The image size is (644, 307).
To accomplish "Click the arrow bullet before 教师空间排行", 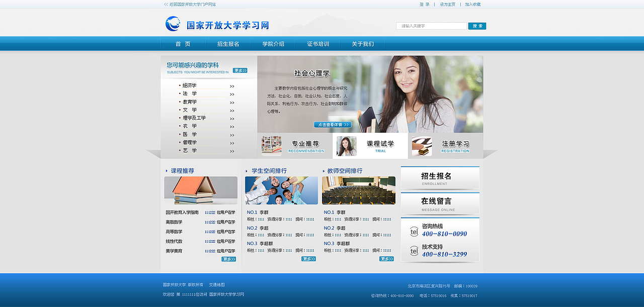I will tap(323, 171).
